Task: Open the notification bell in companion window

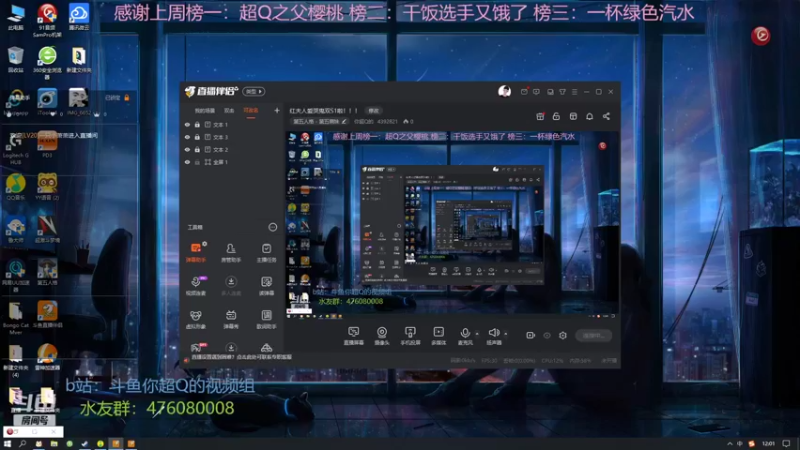Action: click(x=589, y=116)
